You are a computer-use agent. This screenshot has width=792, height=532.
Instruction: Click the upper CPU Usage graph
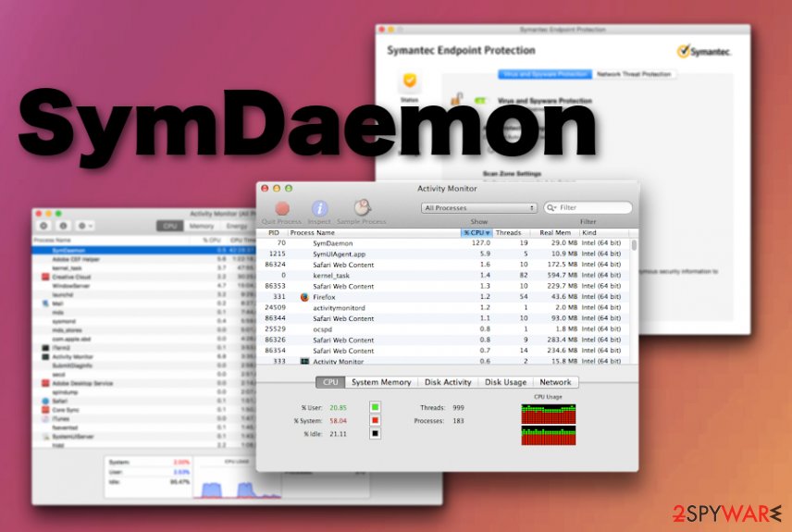(548, 414)
